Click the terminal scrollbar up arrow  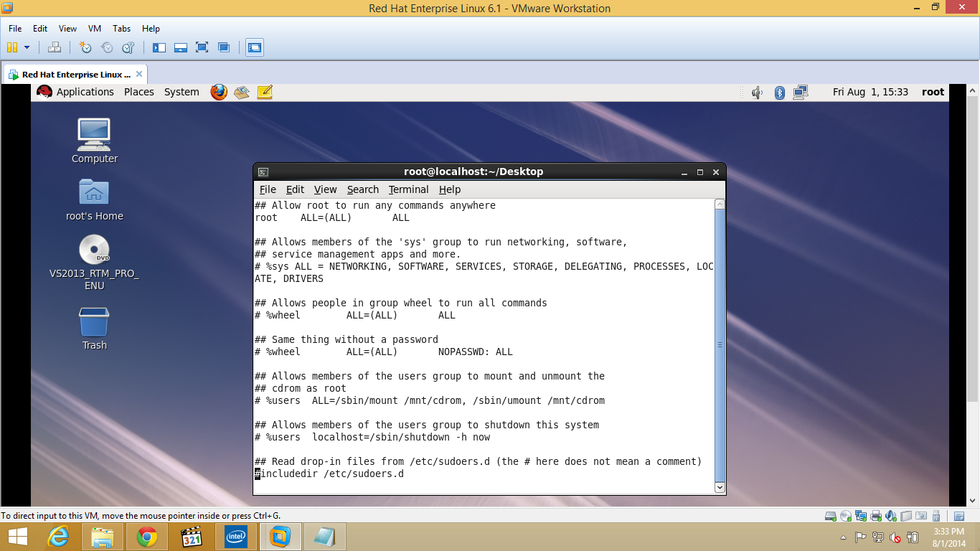(720, 204)
